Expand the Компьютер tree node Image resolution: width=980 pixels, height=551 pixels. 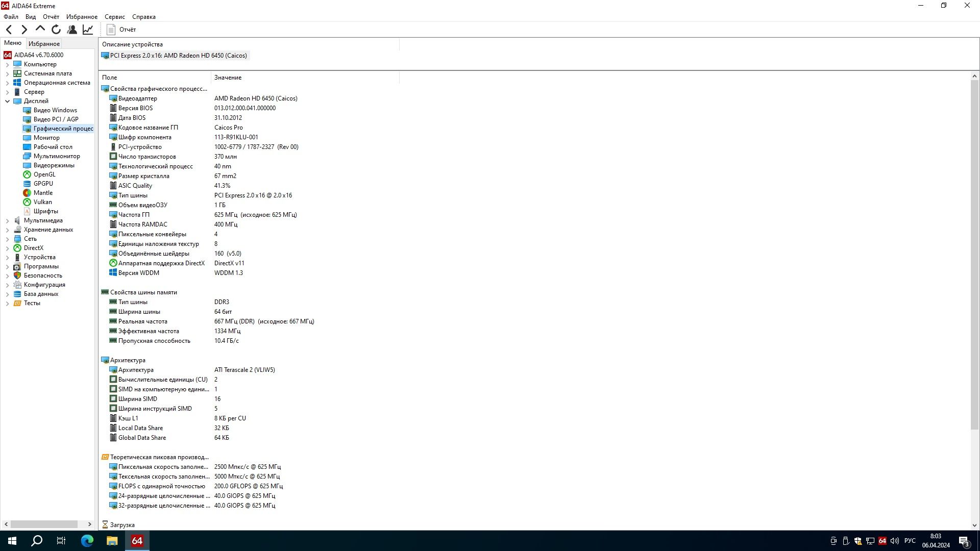pos(7,65)
